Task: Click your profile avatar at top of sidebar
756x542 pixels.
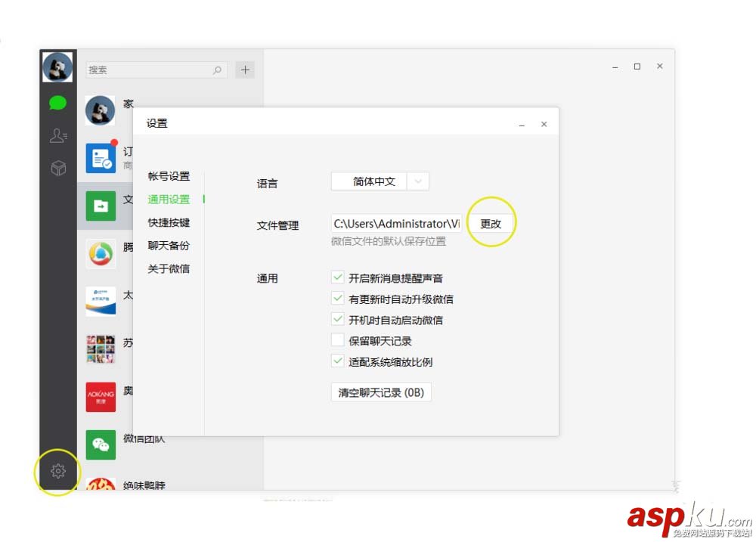Action: coord(57,67)
